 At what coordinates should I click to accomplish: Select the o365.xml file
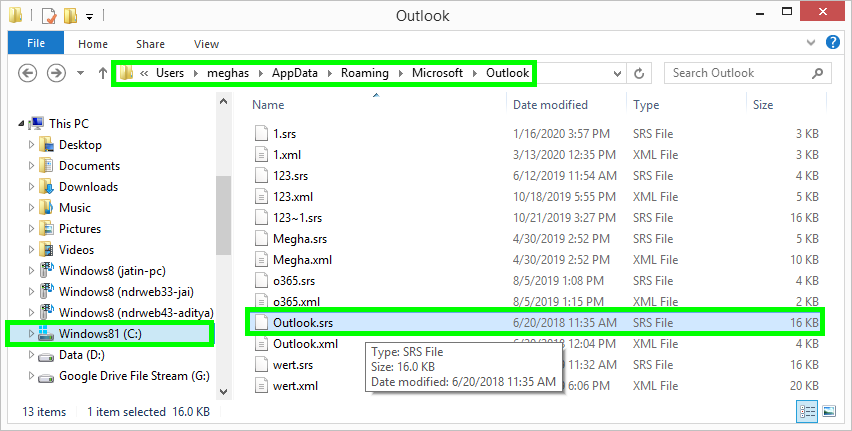coord(296,302)
